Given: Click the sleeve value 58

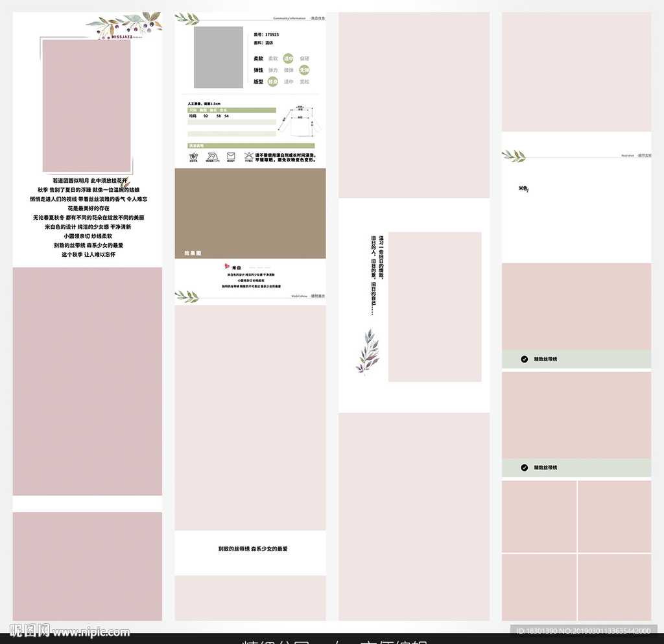Looking at the screenshot, I should click(219, 115).
